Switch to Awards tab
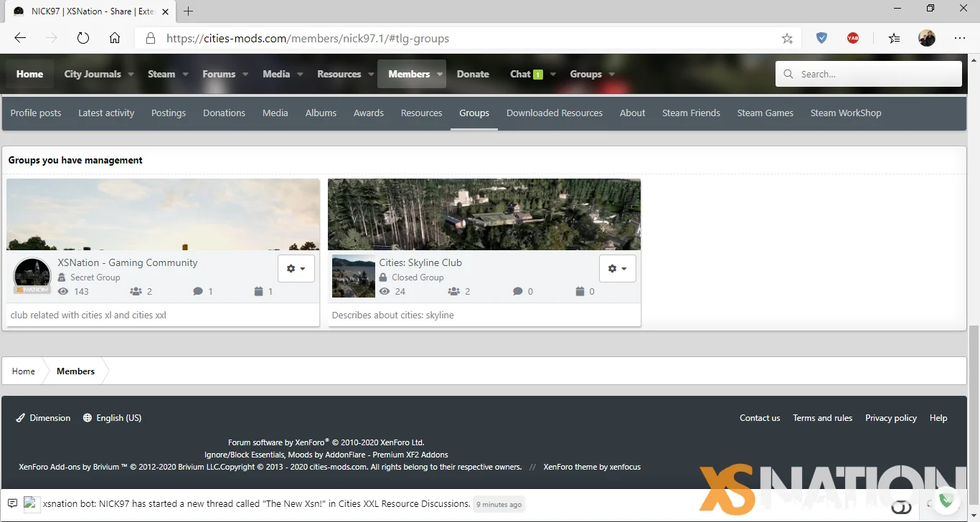Viewport: 980px width, 522px height. point(369,113)
